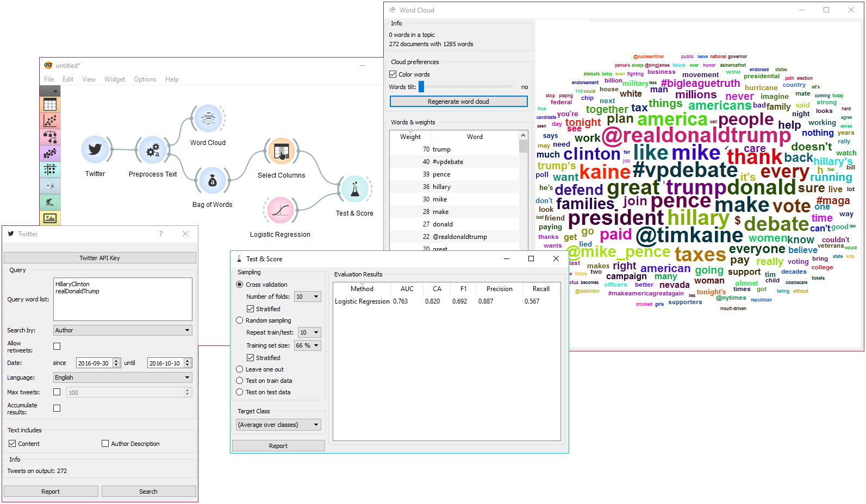Image resolution: width=866 pixels, height=504 pixels.
Task: Adjust the Words tilt slider handle
Action: (421, 87)
